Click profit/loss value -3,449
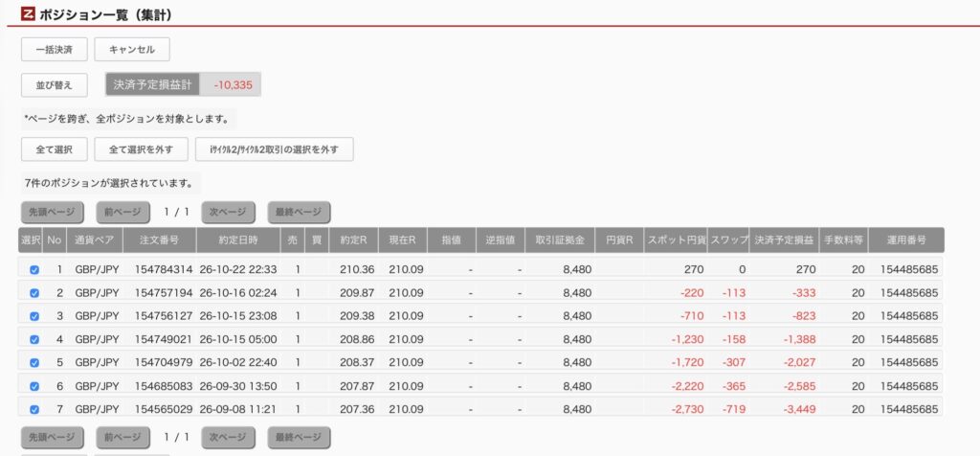 tap(798, 409)
